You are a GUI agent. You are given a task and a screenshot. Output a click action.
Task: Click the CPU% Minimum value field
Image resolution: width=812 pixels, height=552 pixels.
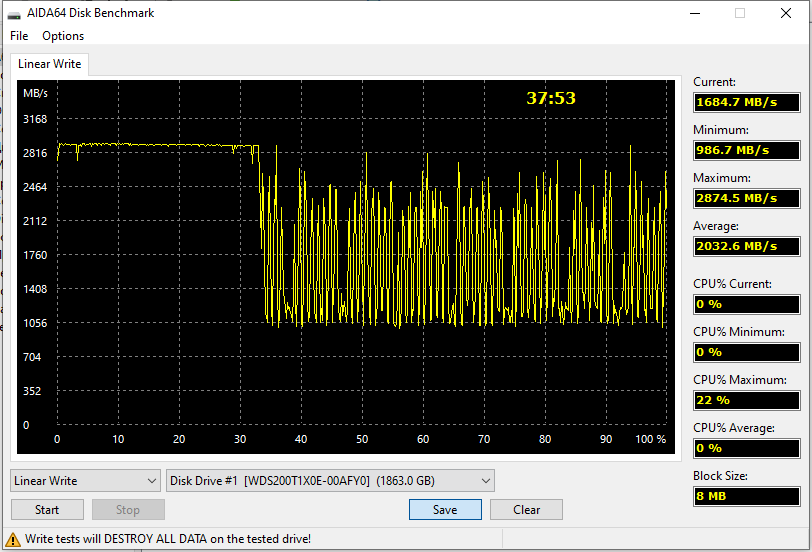[747, 352]
